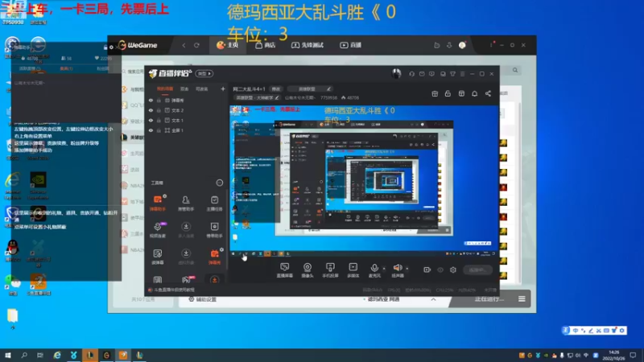Collapse the 工具箱 toolbox section
Image resolution: width=644 pixels, height=362 pixels.
219,183
